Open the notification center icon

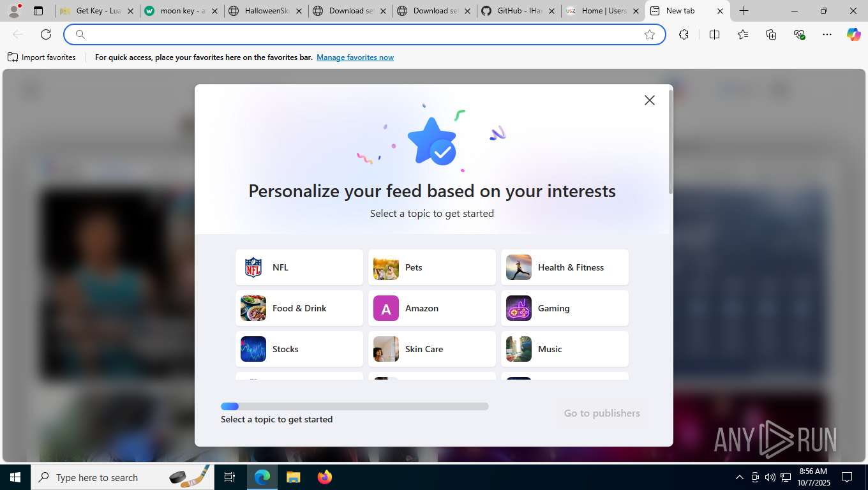pos(847,477)
